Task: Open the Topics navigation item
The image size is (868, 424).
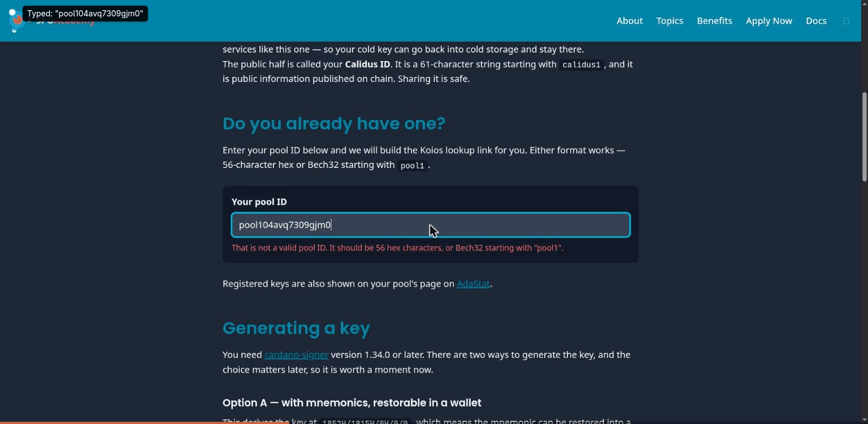Action: pyautogui.click(x=670, y=21)
